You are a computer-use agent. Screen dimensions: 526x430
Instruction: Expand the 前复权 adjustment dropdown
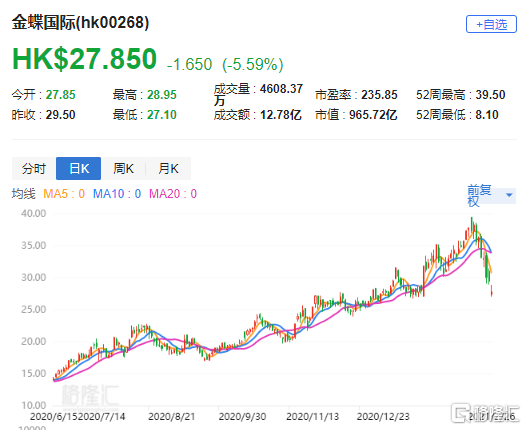(491, 195)
